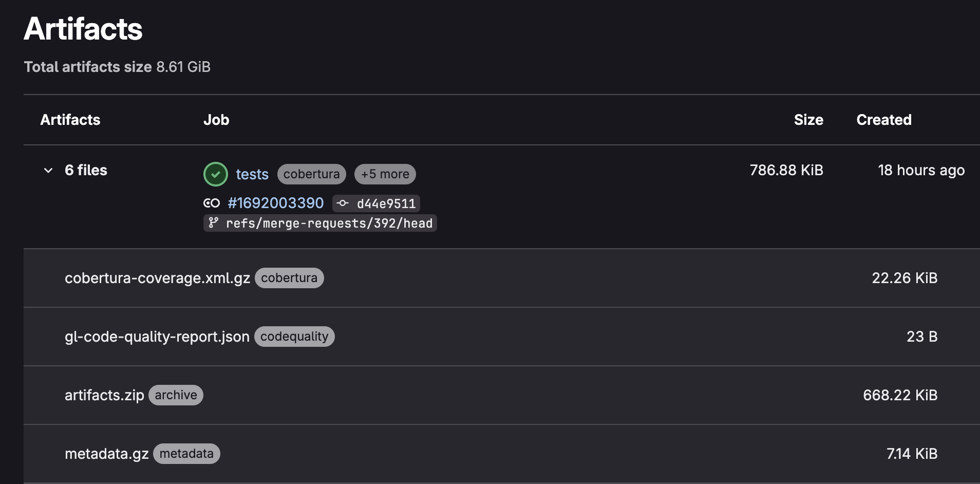980x484 pixels.
Task: Open refs/merge-requests/392/head reference
Action: (329, 223)
